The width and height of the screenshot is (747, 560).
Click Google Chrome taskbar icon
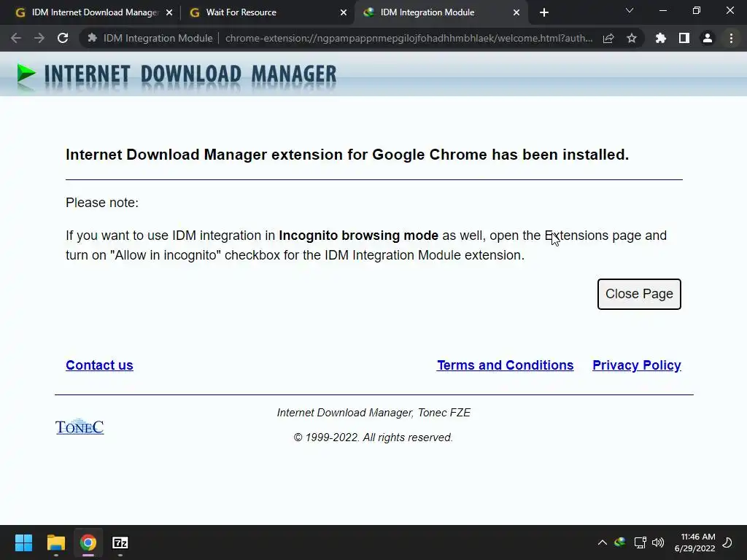tap(88, 542)
